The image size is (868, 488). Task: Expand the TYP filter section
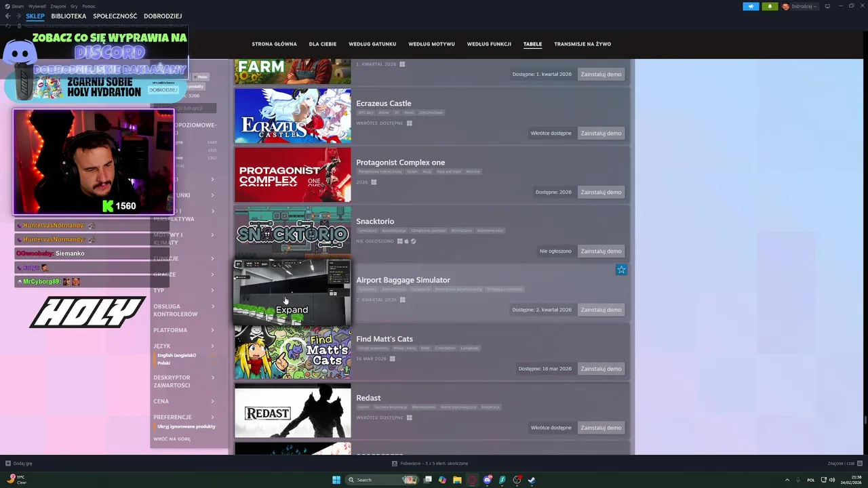[184, 290]
